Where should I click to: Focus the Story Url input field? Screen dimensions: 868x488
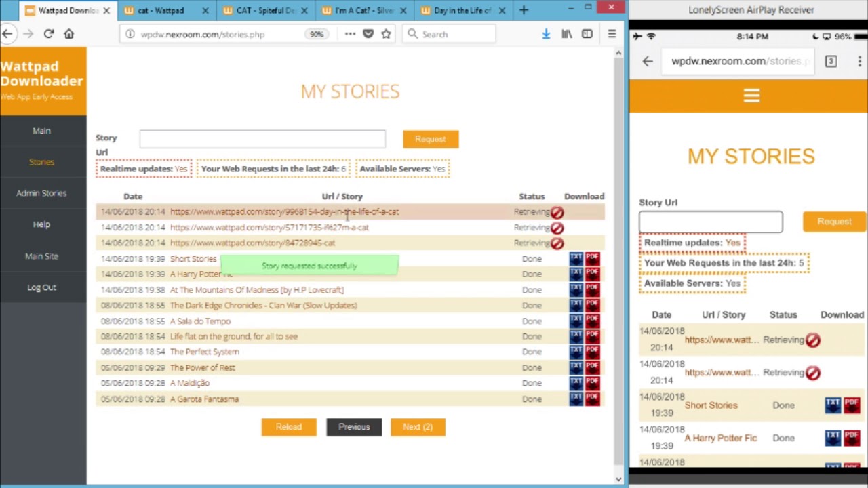(262, 139)
